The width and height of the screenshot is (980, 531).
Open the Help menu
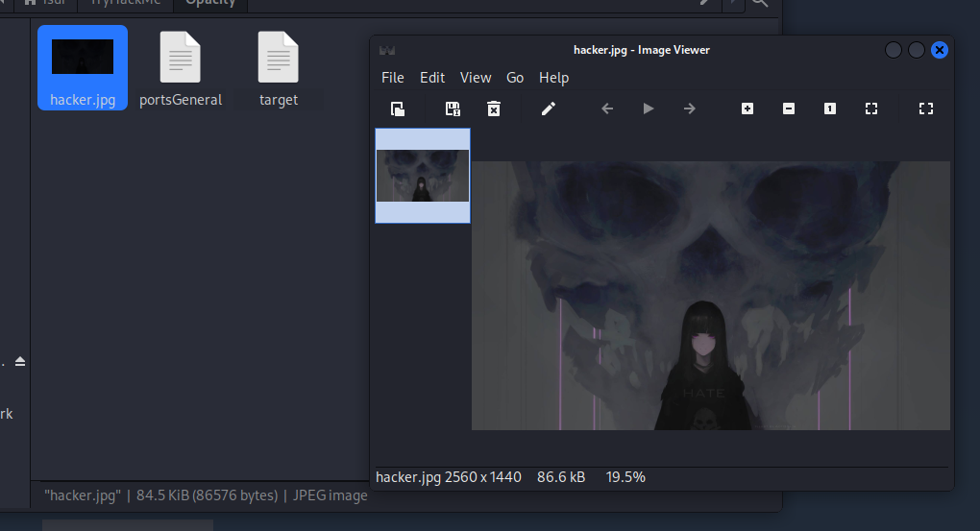click(553, 78)
